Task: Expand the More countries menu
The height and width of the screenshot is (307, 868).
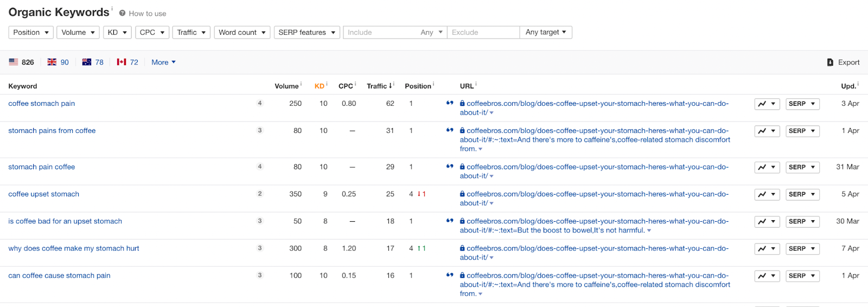Action: (163, 62)
